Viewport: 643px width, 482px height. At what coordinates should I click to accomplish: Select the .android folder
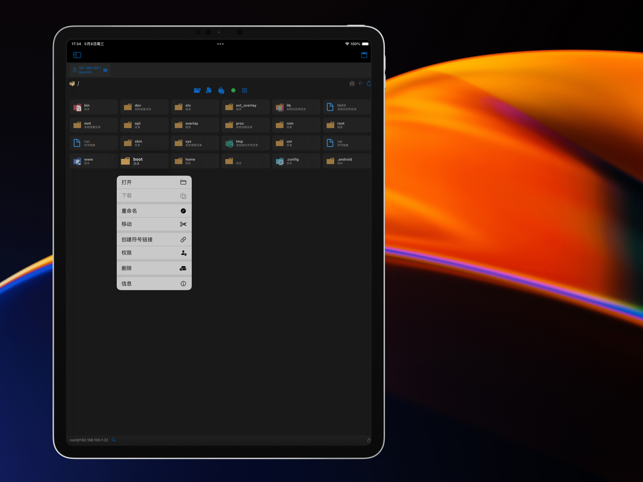347,161
